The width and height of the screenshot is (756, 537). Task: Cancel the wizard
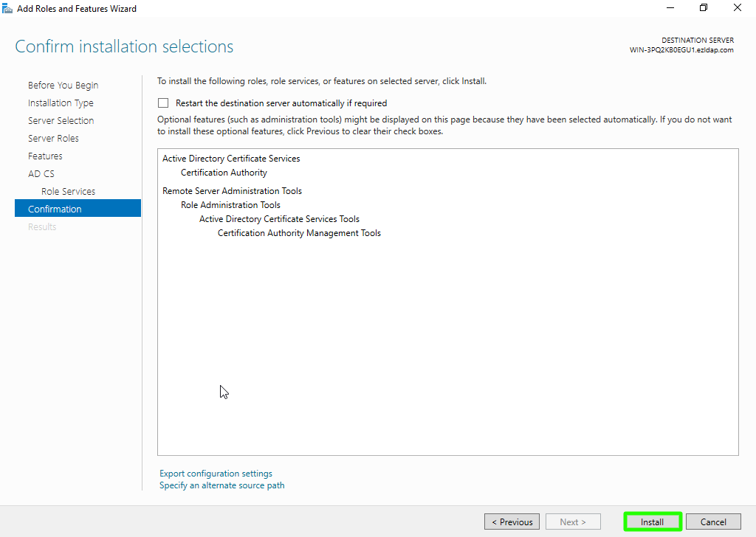click(712, 522)
